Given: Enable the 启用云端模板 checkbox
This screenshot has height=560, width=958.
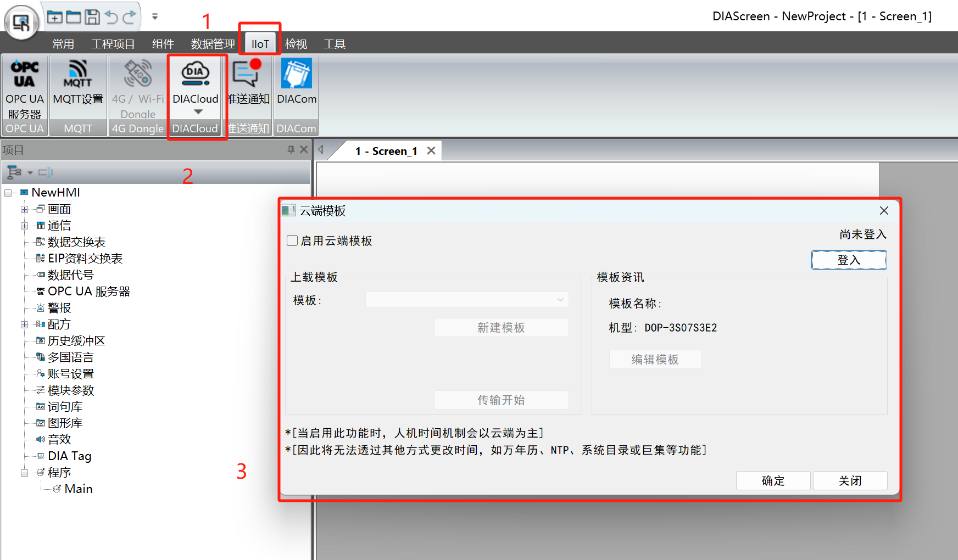Looking at the screenshot, I should 292,240.
